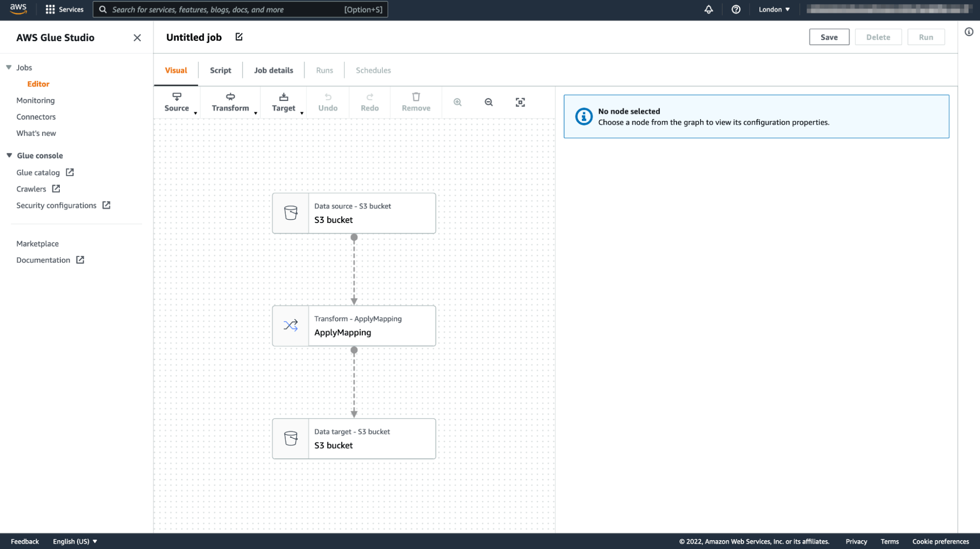Collapse the Jobs section
Viewport: 980px width, 549px height.
pyautogui.click(x=8, y=67)
